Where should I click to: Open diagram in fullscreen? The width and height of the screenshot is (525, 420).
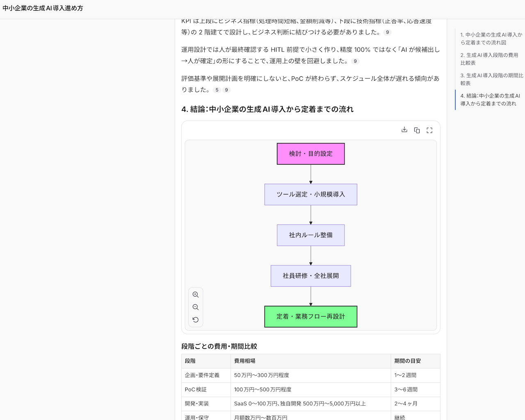429,130
